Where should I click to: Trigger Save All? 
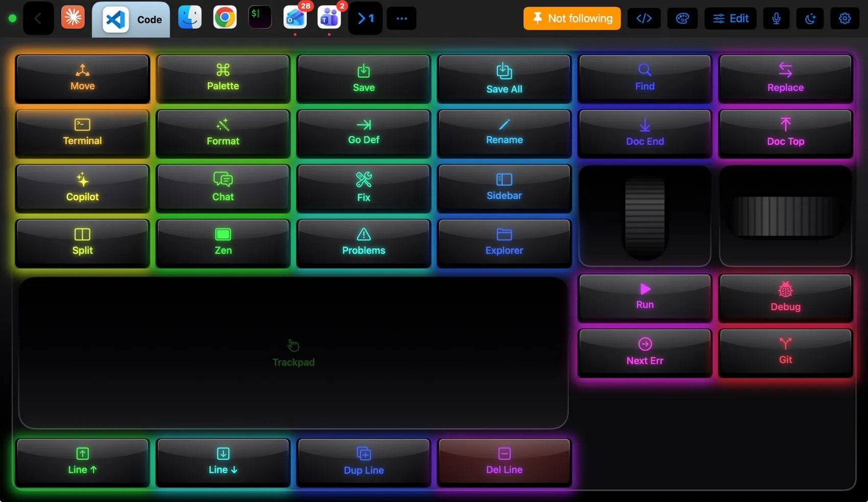coord(504,79)
